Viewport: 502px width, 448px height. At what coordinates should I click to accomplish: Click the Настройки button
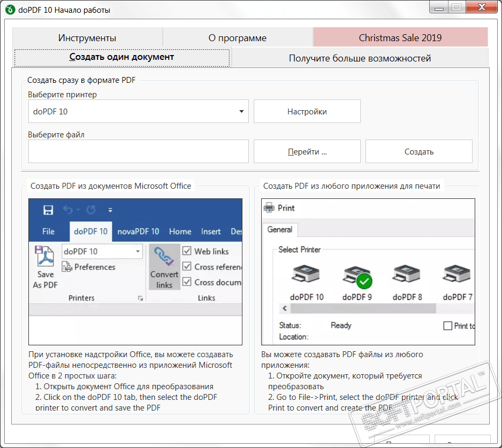pyautogui.click(x=307, y=111)
